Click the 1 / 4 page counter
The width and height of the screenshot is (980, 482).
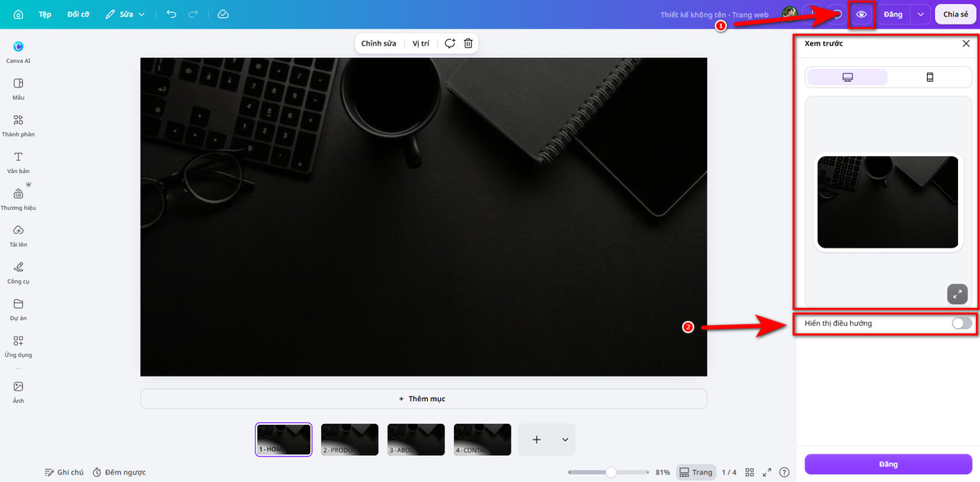(x=729, y=472)
